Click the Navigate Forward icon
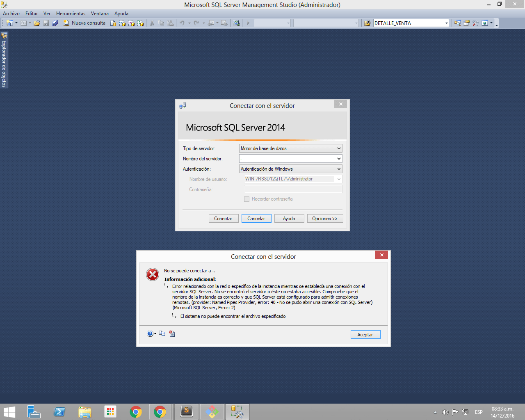 224,23
